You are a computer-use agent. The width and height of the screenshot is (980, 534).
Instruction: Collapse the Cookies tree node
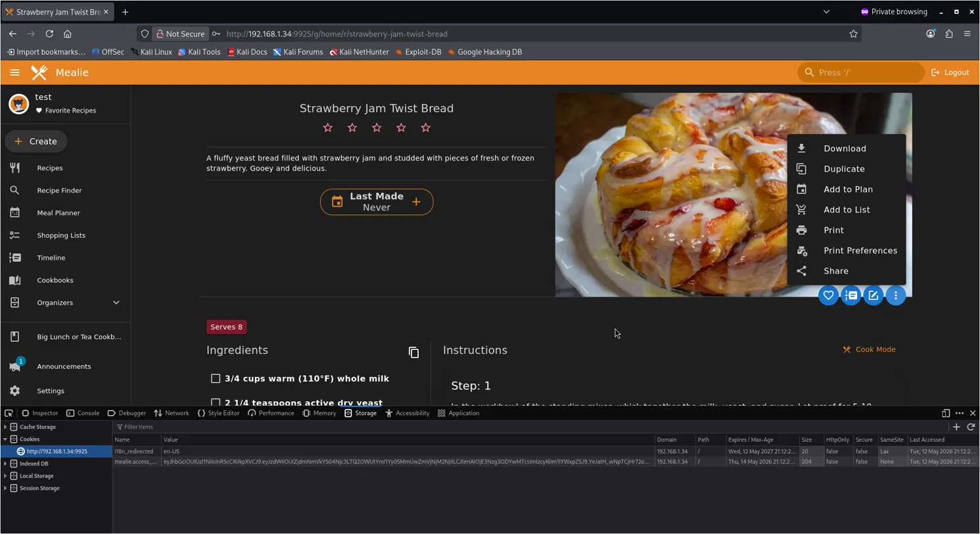coord(5,439)
